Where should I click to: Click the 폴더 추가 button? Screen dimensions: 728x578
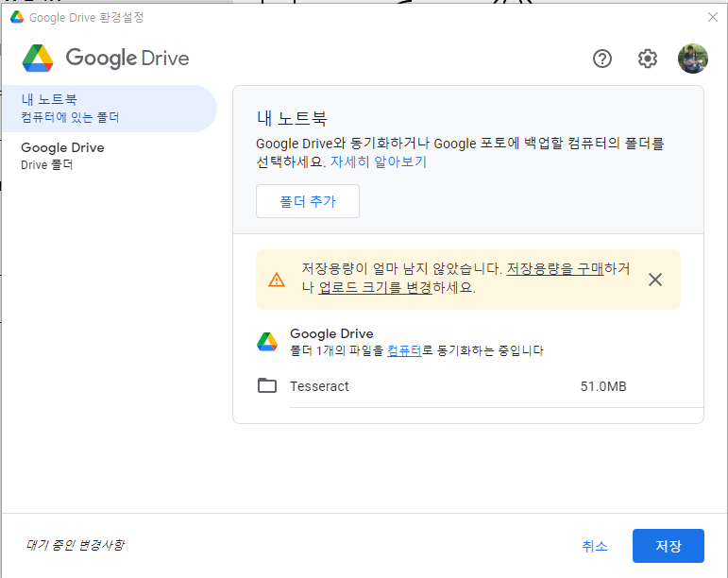[308, 201]
